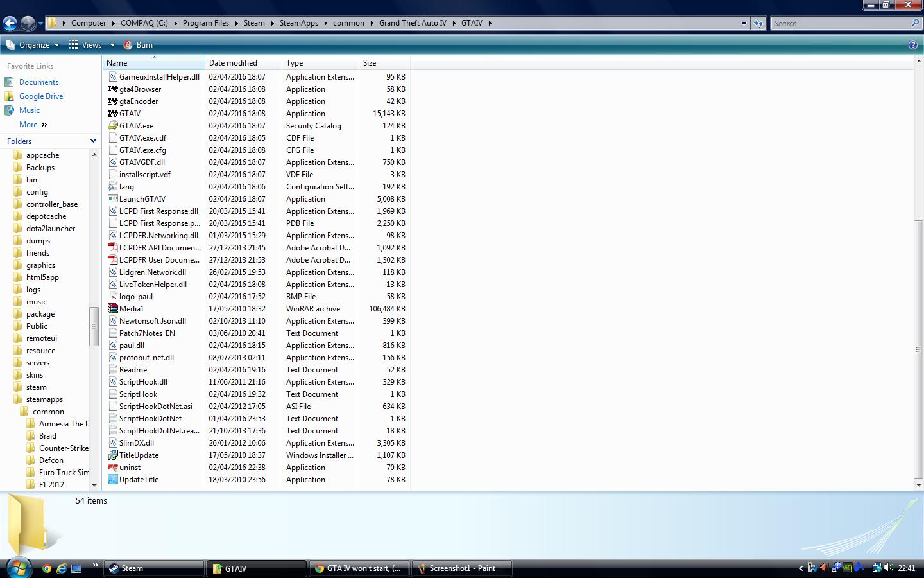Click the logo-paul BMP file icon

[113, 297]
